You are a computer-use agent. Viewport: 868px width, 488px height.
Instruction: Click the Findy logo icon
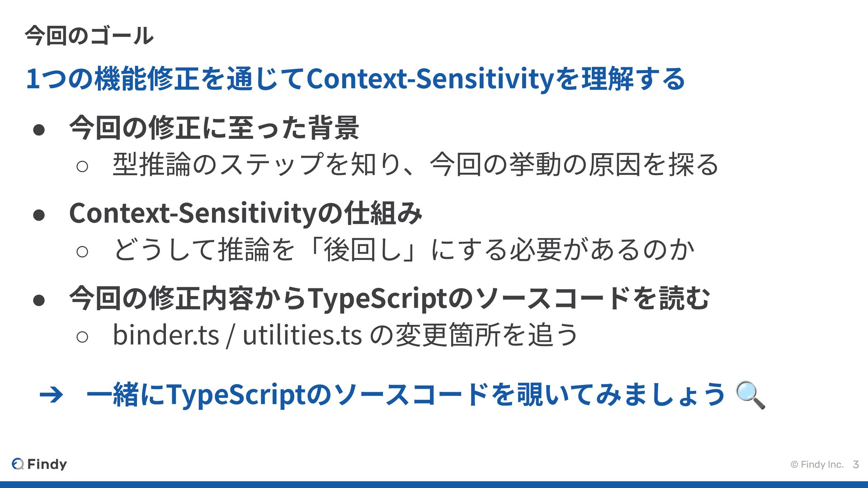tap(18, 464)
